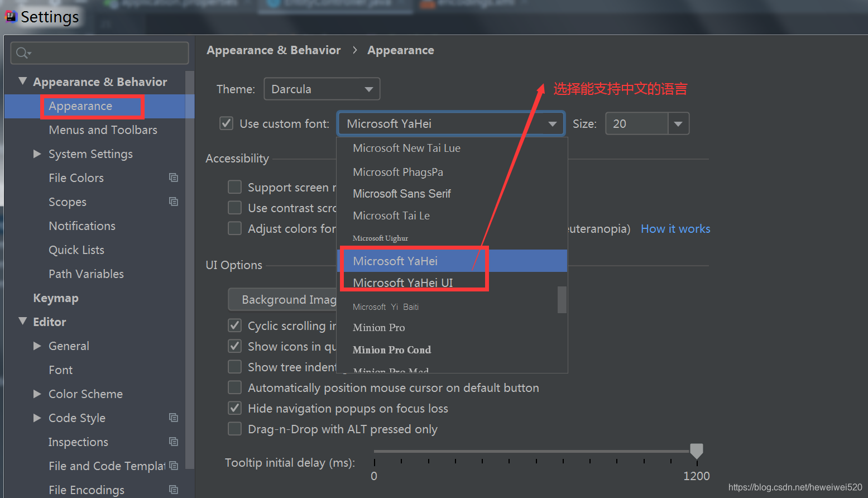Screen dimensions: 868x498
Task: Open Inspections settings
Action: click(x=78, y=442)
